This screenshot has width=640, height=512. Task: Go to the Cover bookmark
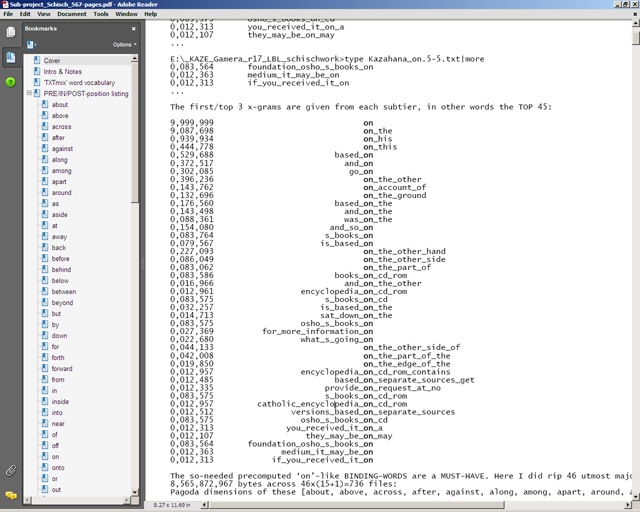(x=52, y=60)
